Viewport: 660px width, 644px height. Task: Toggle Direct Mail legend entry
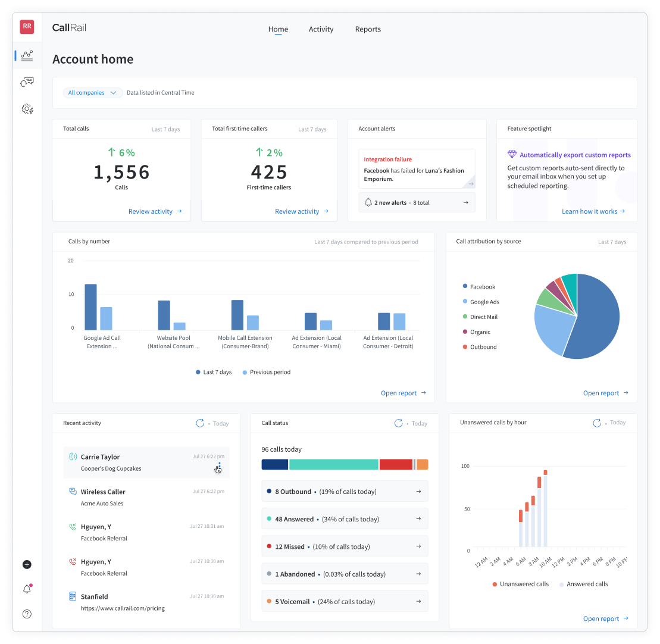480,317
